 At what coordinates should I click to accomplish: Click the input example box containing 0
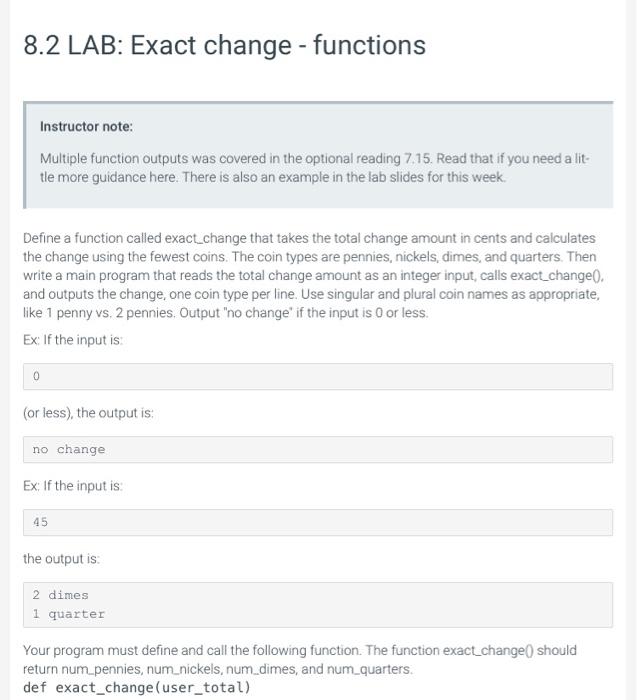pyautogui.click(x=318, y=376)
